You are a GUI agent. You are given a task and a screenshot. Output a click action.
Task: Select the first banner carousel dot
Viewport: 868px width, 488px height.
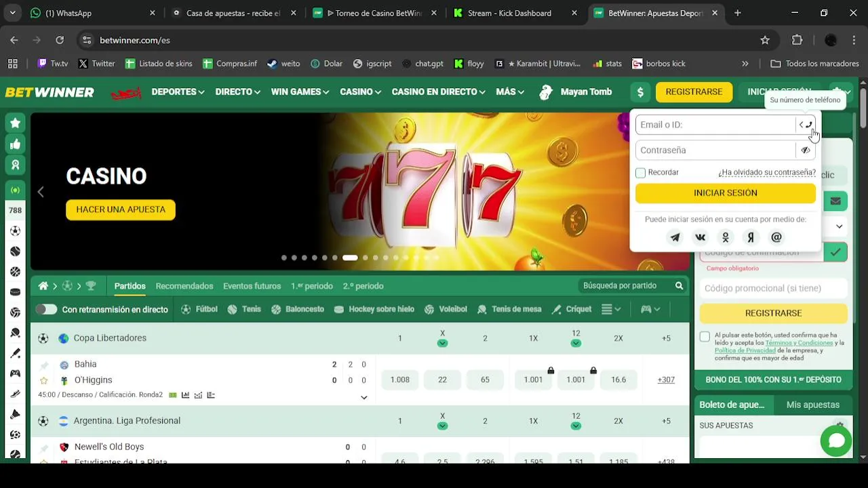point(284,258)
